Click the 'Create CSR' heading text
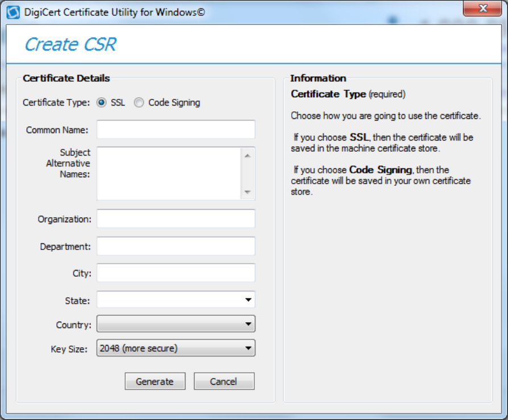 click(x=71, y=44)
